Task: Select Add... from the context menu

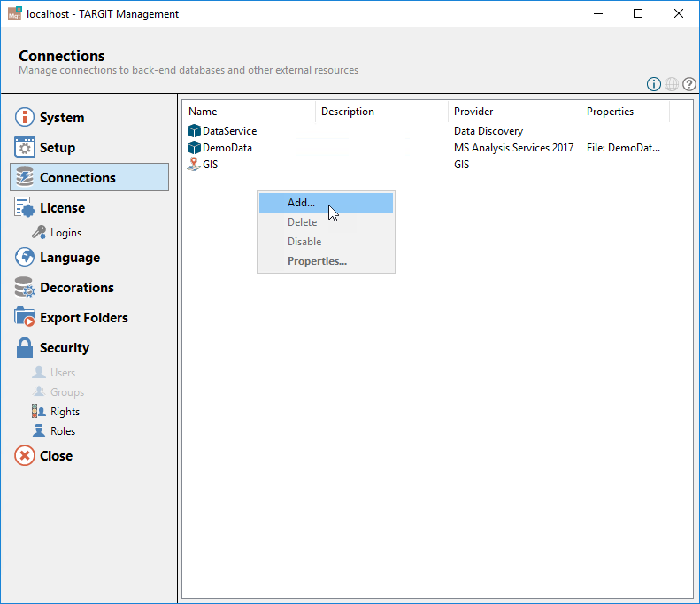Action: click(x=301, y=203)
